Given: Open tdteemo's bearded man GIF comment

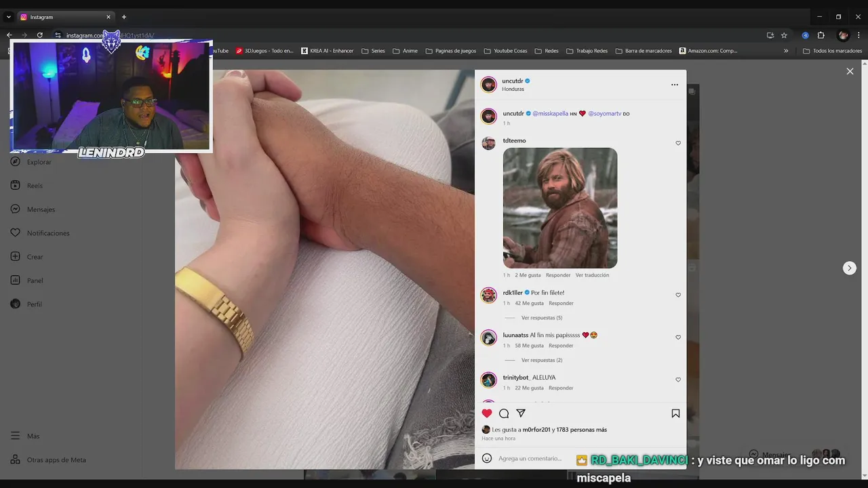Looking at the screenshot, I should coord(560,208).
